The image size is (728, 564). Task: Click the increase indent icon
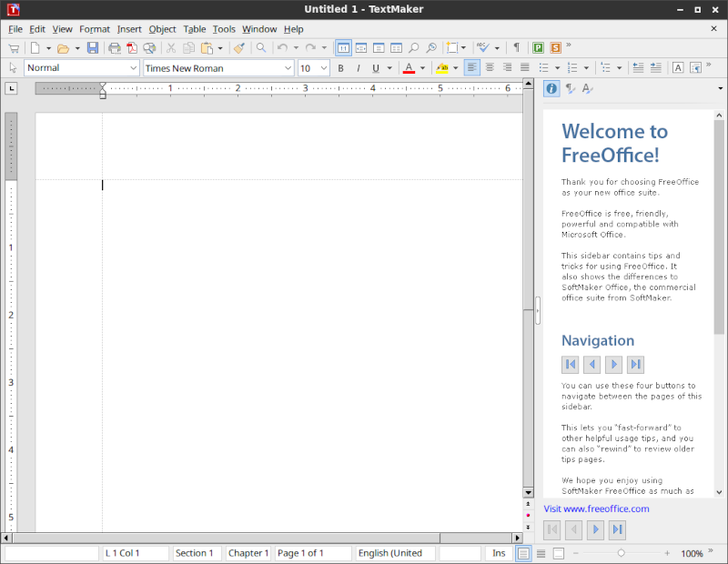pyautogui.click(x=656, y=68)
